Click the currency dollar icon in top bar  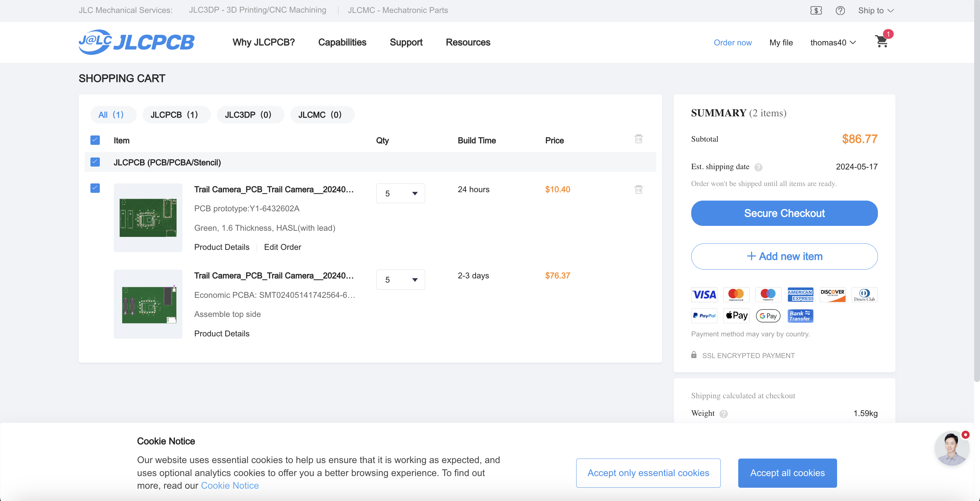tap(816, 10)
